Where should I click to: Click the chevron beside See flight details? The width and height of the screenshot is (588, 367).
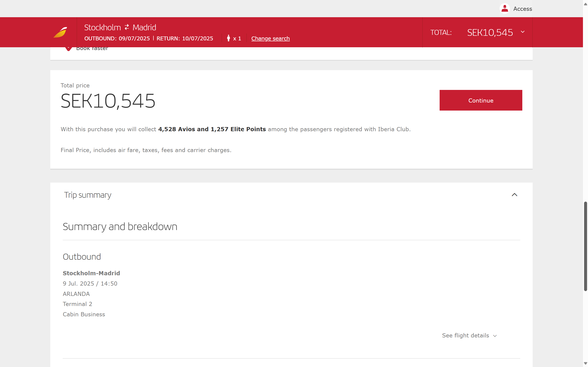pos(495,336)
